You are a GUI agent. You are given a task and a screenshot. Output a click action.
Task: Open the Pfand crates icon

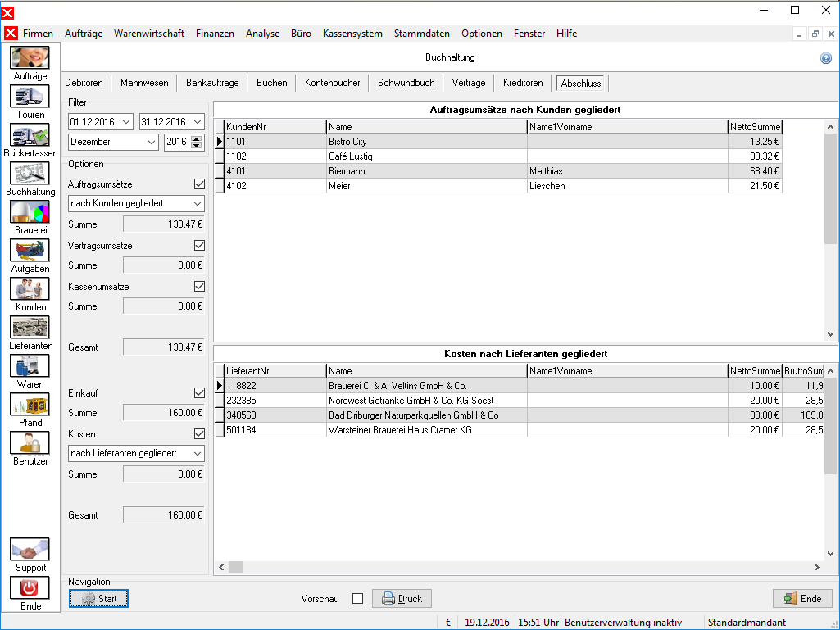(x=30, y=405)
